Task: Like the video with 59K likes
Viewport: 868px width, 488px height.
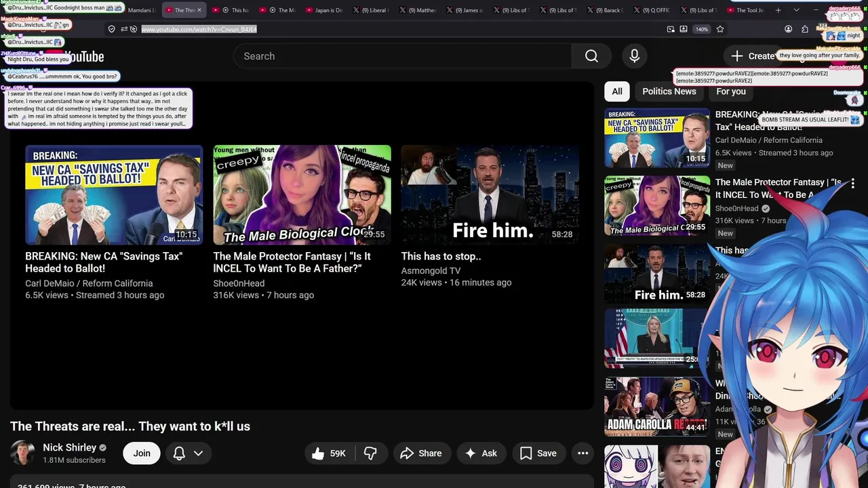Action: (329, 453)
